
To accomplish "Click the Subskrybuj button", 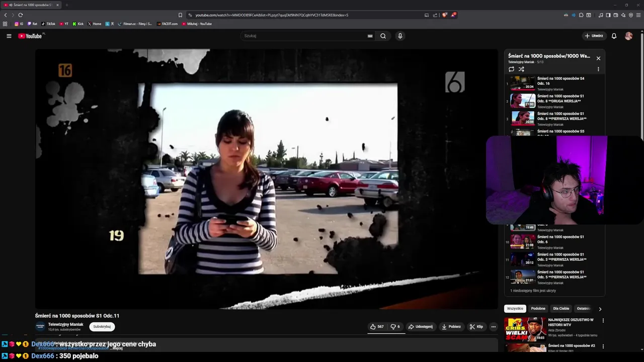I will [102, 326].
